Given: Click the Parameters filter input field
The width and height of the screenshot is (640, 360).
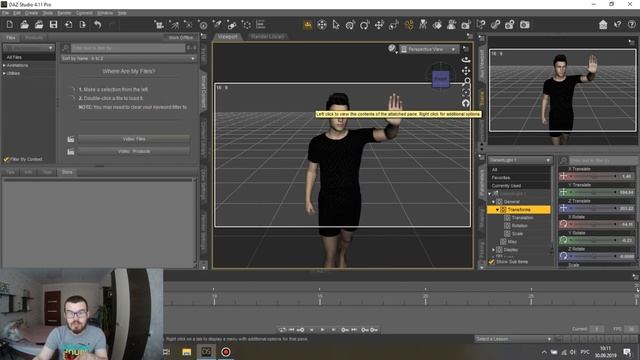Looking at the screenshot, I should click(602, 160).
